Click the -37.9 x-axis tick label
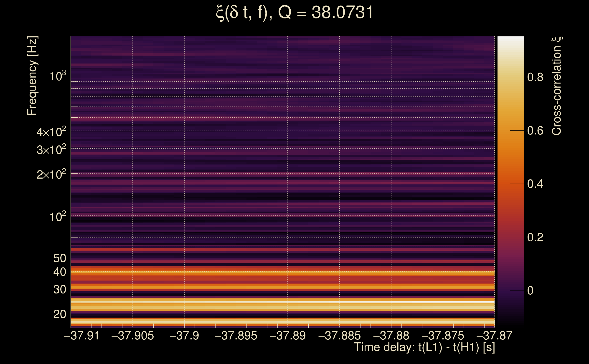This screenshot has width=589, height=364. (184, 336)
